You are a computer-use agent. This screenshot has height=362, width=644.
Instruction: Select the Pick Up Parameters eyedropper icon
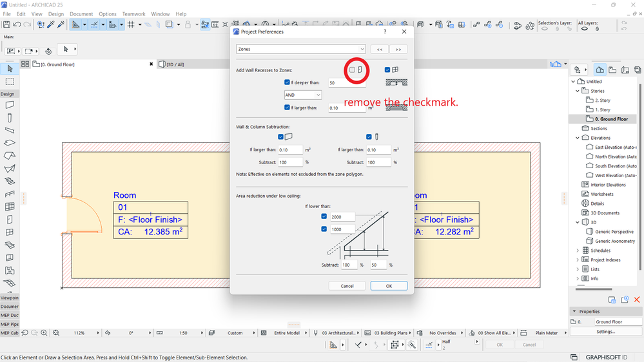[x=51, y=24]
